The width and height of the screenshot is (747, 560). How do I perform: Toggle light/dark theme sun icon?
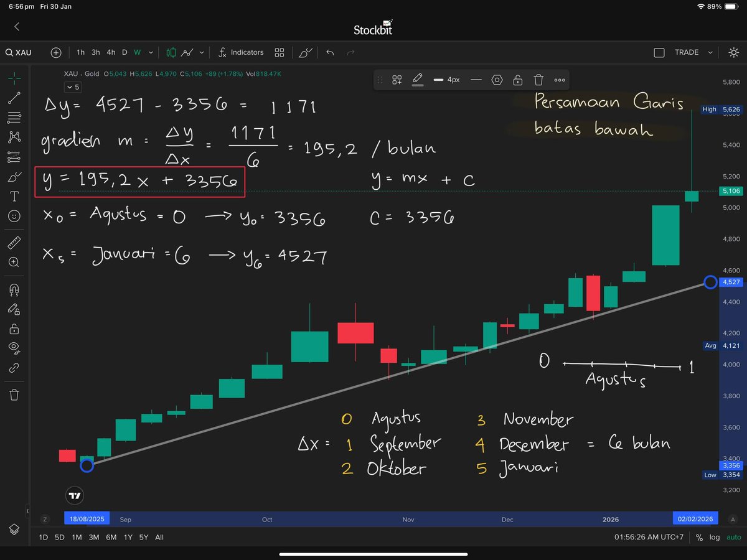[733, 52]
